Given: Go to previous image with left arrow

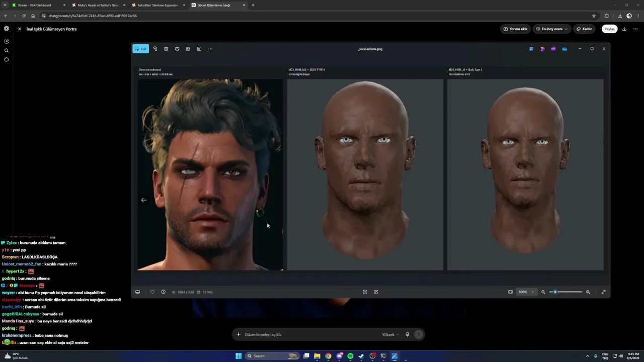Looking at the screenshot, I should pos(144,200).
